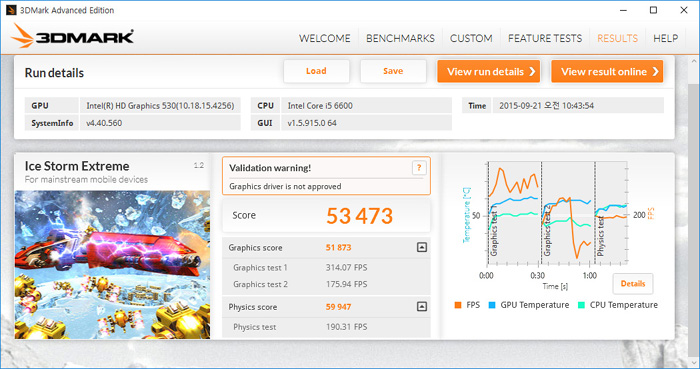Click View result online button

click(607, 71)
